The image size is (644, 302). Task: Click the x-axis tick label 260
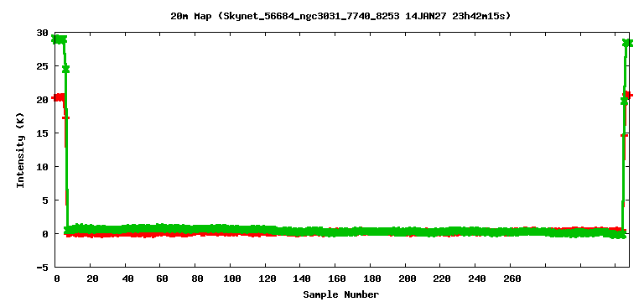pyautogui.click(x=512, y=279)
